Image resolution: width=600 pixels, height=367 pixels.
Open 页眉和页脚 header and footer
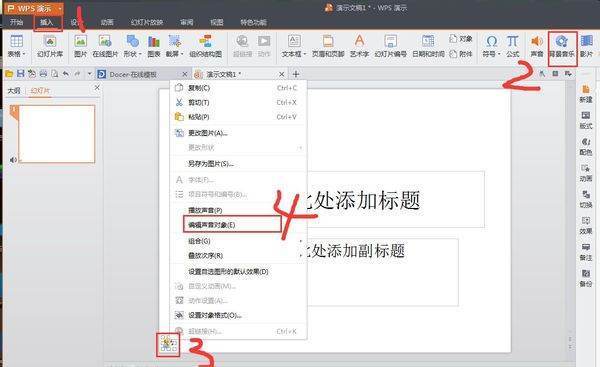[x=328, y=46]
